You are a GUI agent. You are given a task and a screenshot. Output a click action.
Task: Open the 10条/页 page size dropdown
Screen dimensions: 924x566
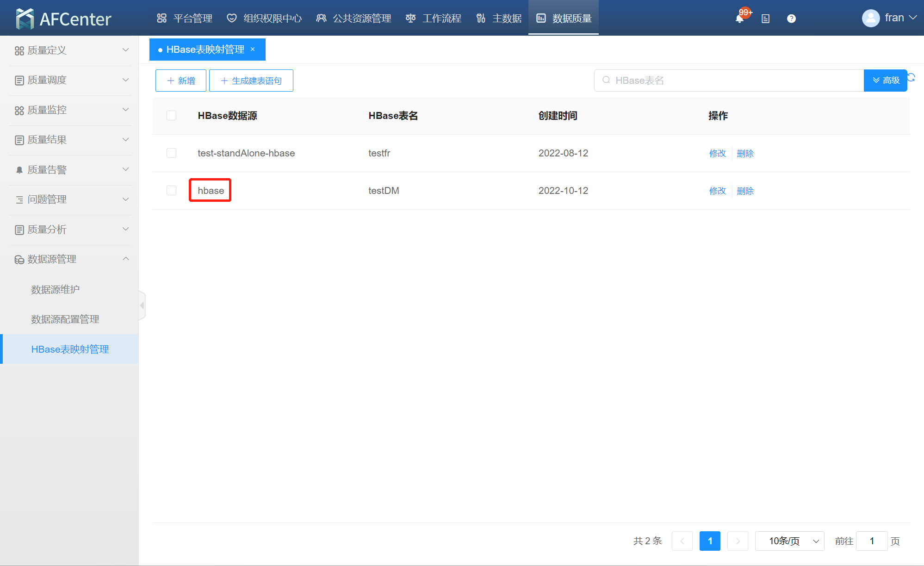pos(789,541)
